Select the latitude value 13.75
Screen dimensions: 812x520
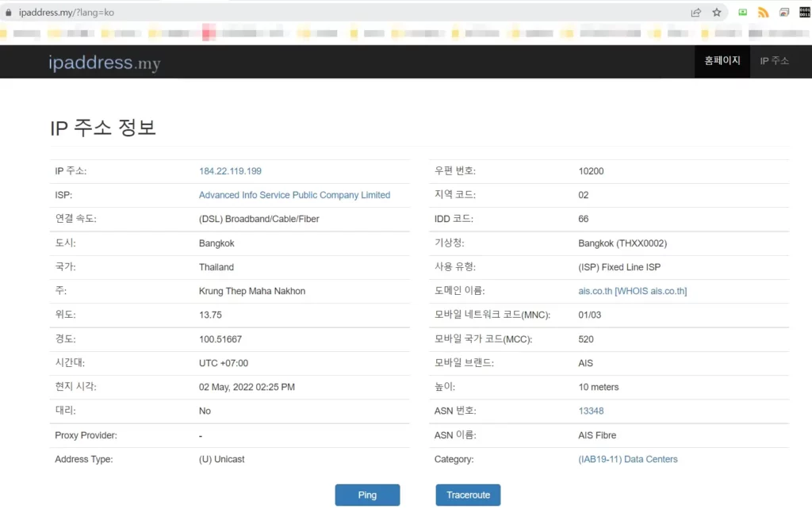click(210, 315)
